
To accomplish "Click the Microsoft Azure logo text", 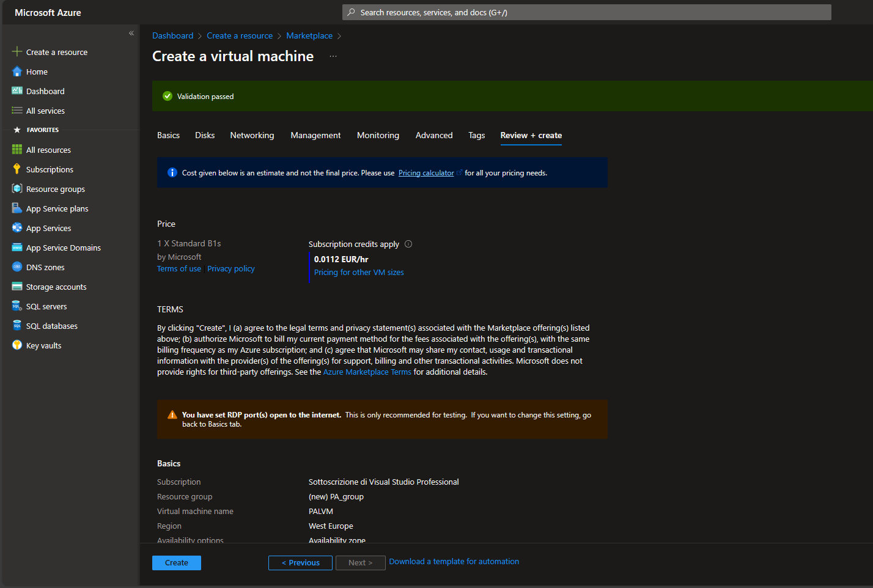I will (x=48, y=12).
